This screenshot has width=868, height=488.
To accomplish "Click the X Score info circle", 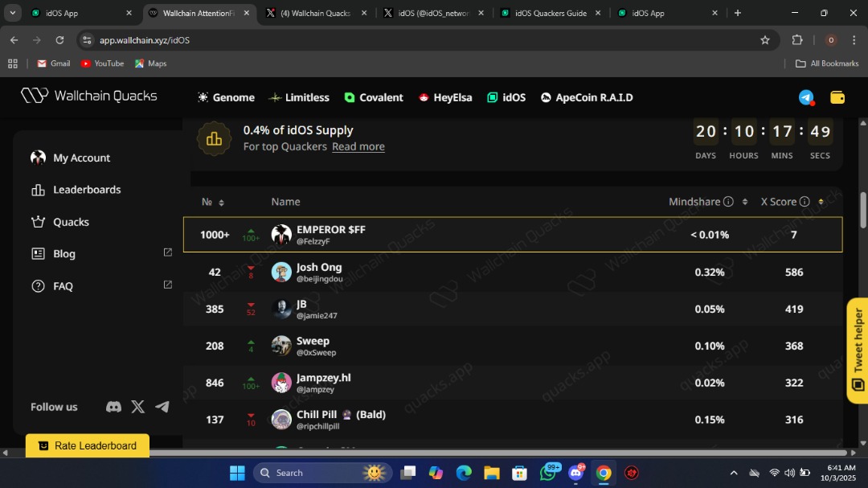I will point(808,202).
